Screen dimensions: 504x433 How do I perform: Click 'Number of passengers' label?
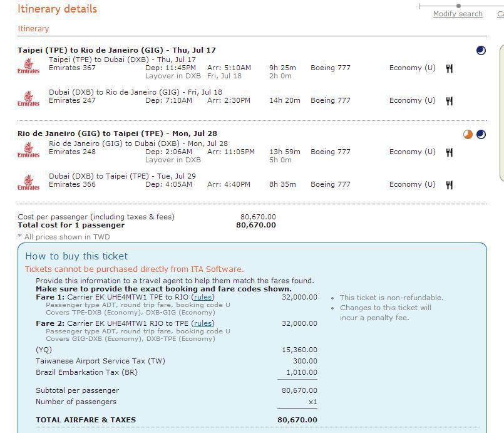point(76,402)
